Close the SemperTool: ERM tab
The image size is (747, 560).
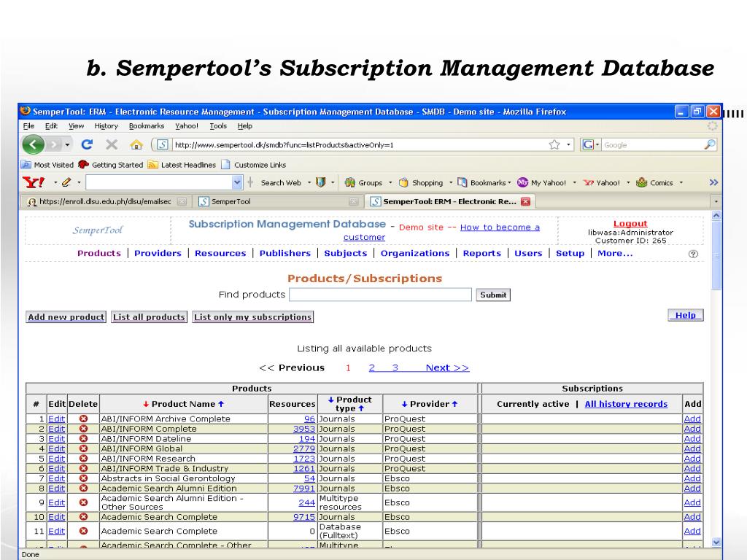tap(525, 201)
